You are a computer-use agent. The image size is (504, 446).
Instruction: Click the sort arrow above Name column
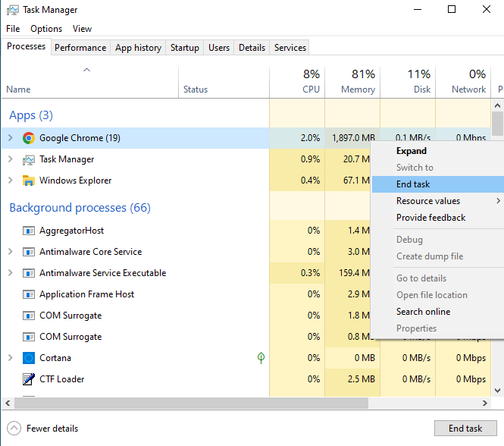click(87, 70)
